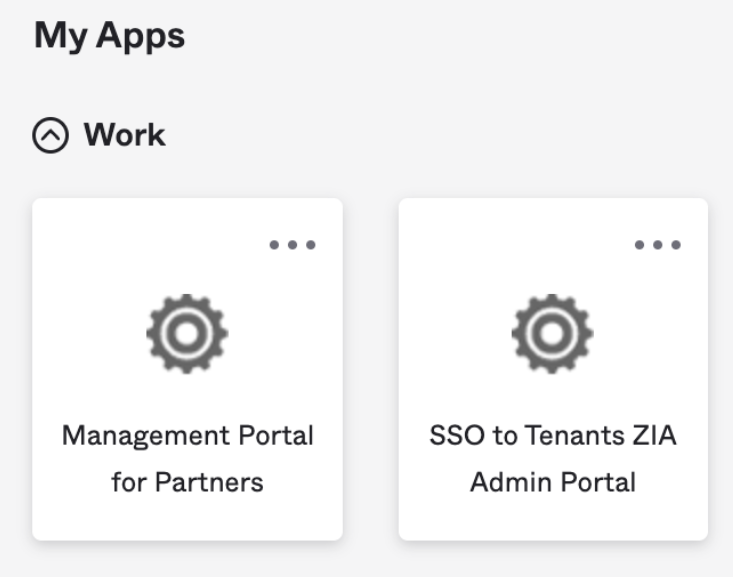Select the "Admin Portal" text line

click(x=553, y=483)
